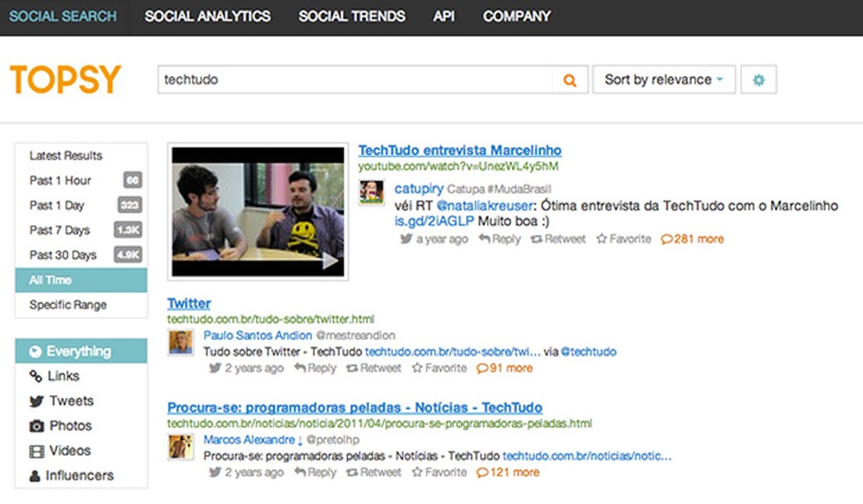
Task: Click the Tweets bird icon in sidebar
Action: tap(36, 401)
